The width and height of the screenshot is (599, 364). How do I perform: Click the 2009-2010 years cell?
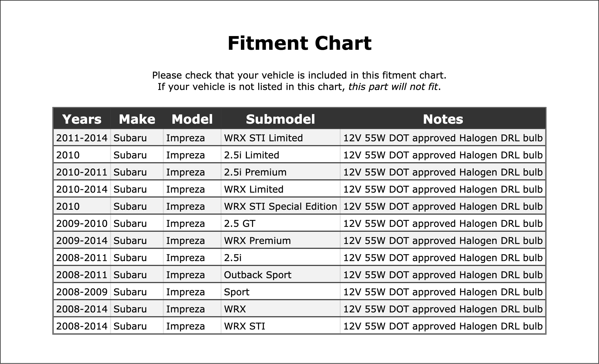82,223
